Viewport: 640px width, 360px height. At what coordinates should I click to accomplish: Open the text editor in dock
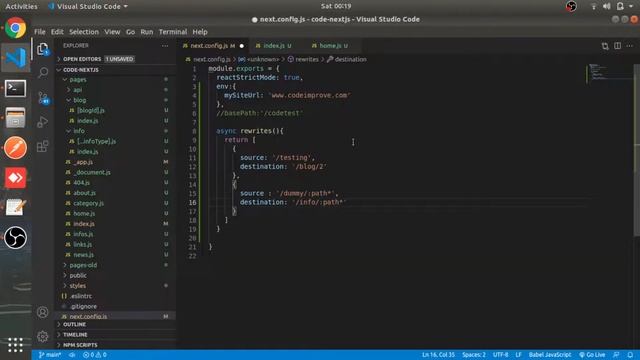16,207
